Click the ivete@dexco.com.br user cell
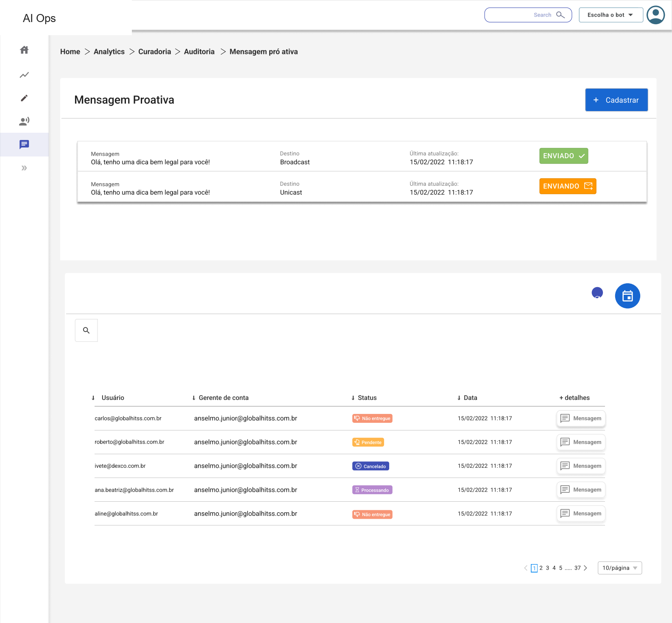Image resolution: width=672 pixels, height=623 pixels. click(120, 466)
